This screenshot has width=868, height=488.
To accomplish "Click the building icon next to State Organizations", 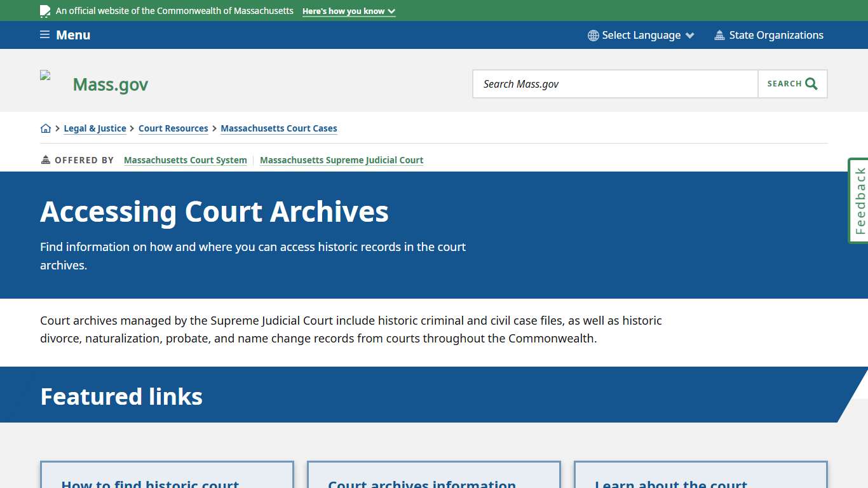I will point(719,35).
